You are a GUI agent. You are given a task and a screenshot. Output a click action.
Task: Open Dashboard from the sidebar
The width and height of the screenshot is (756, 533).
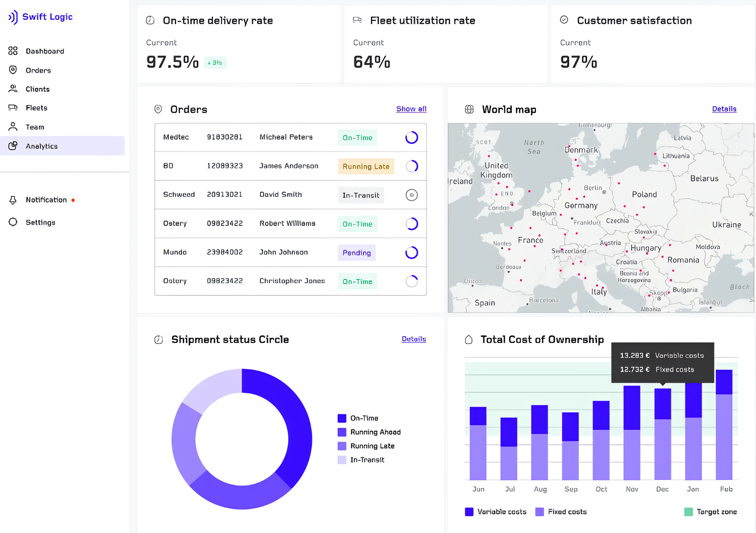point(44,51)
